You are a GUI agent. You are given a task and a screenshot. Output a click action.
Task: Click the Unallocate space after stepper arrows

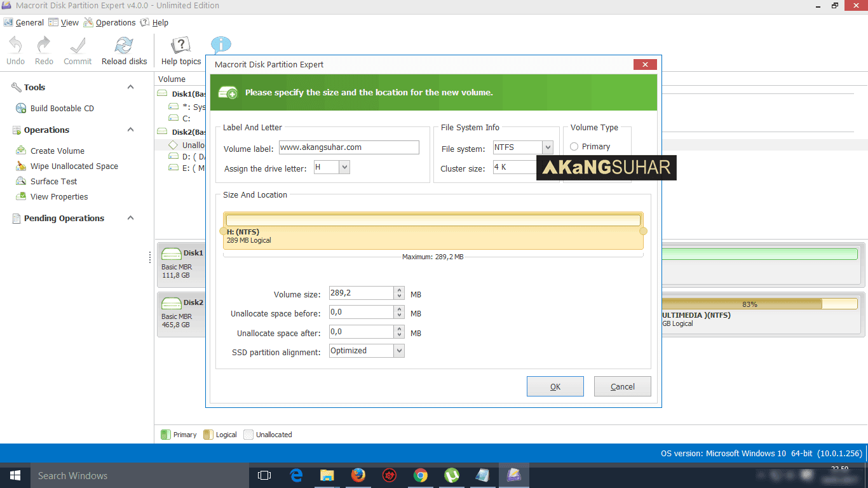(x=399, y=332)
